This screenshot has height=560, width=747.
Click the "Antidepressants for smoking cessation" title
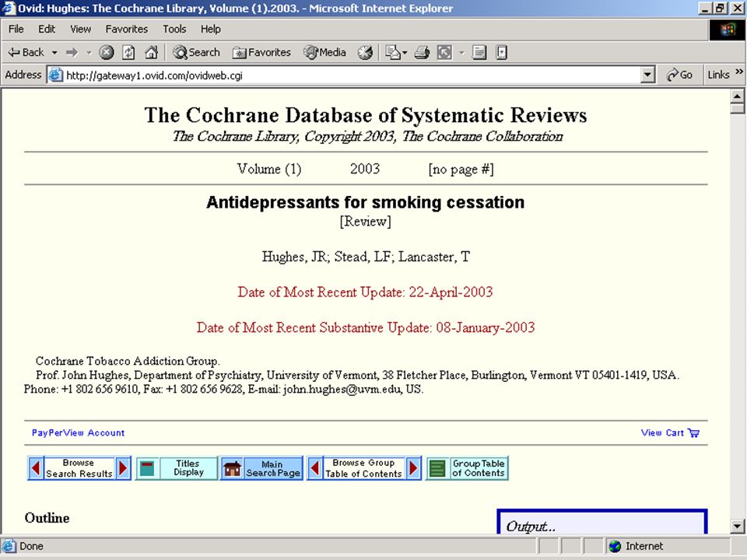tap(366, 202)
